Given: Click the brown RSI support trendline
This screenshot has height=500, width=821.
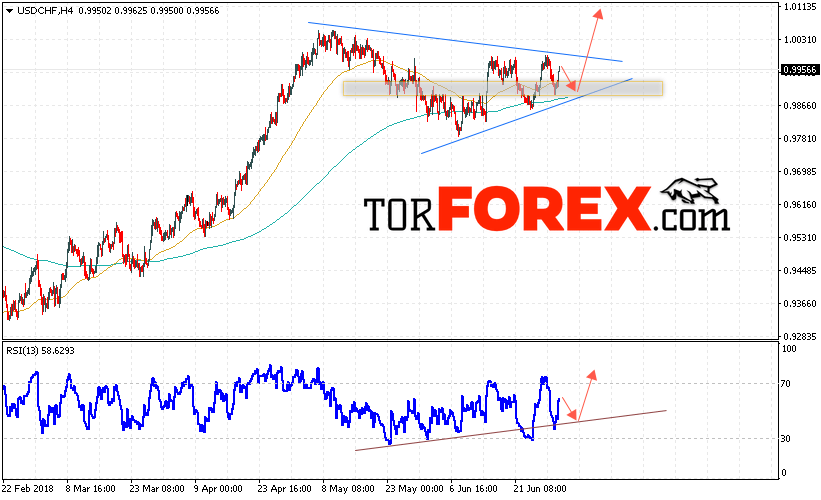Looking at the screenshot, I should pyautogui.click(x=511, y=430).
